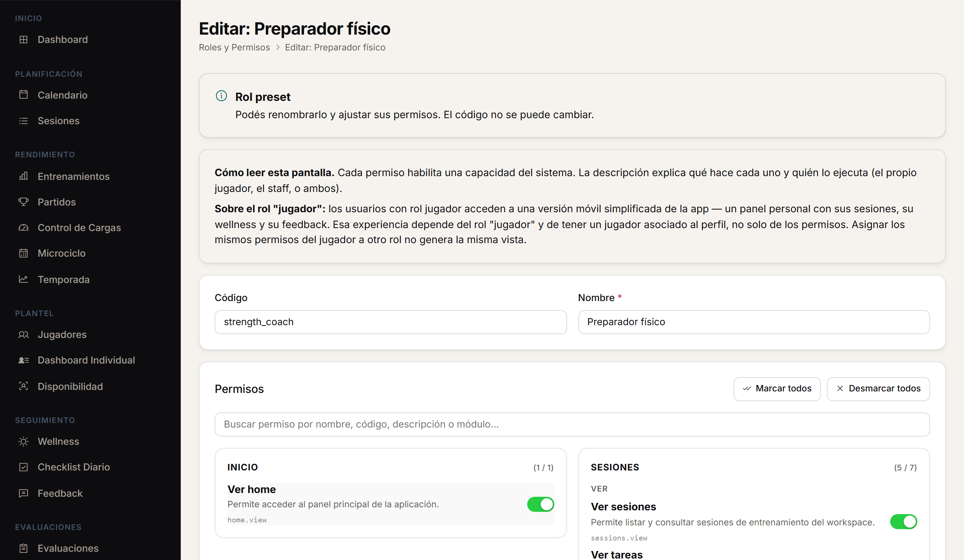Image resolution: width=964 pixels, height=560 pixels.
Task: Focus the Buscar permiso search box
Action: (x=572, y=424)
